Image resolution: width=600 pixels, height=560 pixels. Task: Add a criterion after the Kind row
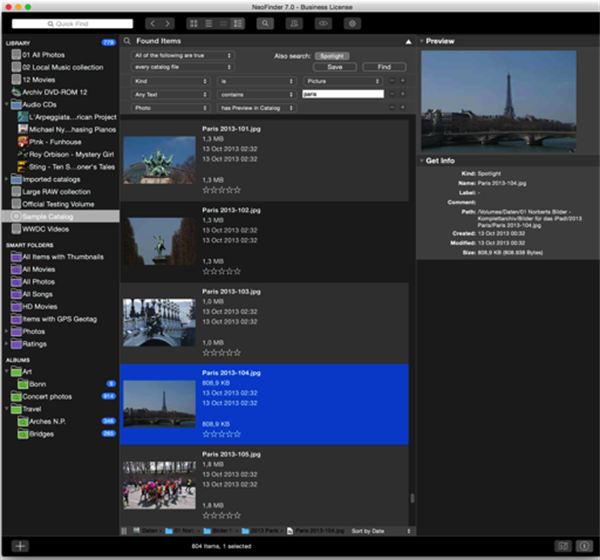point(403,81)
